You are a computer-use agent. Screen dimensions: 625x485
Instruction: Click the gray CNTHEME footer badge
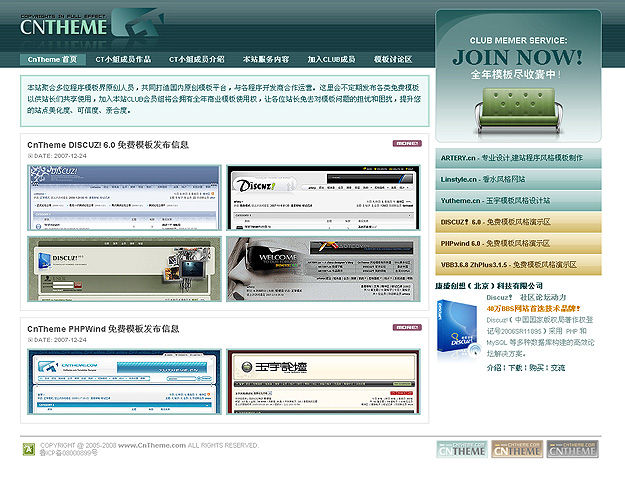pyautogui.click(x=572, y=450)
